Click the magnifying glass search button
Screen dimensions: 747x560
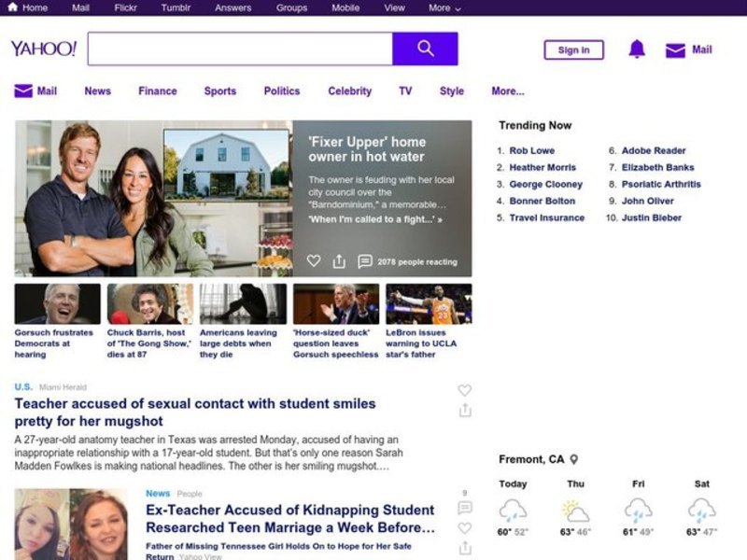425,49
